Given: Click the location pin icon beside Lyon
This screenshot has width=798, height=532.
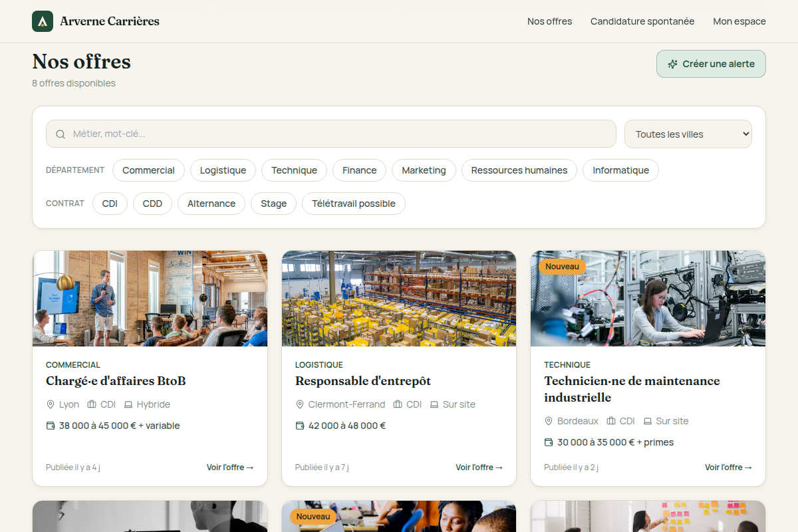Looking at the screenshot, I should (x=51, y=404).
